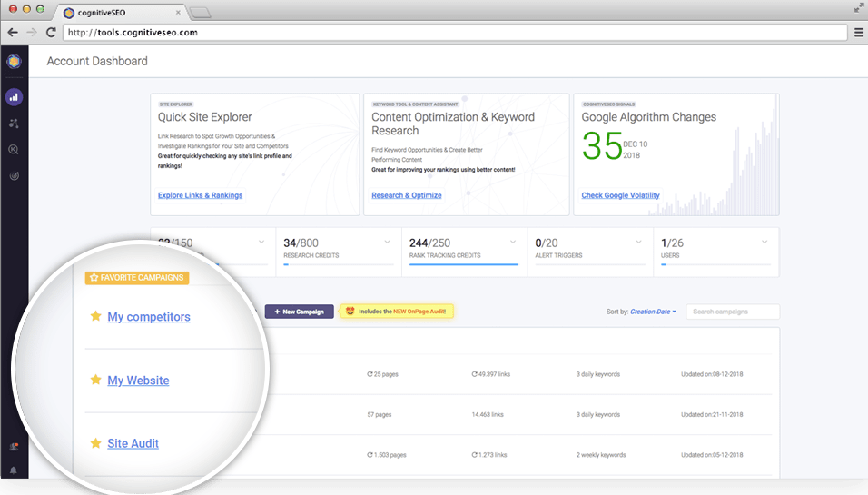The image size is (868, 495).
Task: Click the 1.503 pages refresh icon
Action: (370, 455)
